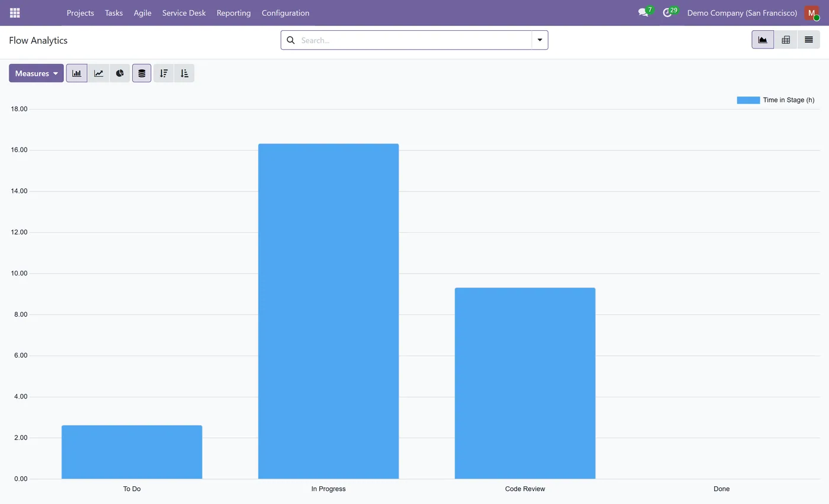Select line chart mode
The image size is (829, 504).
coord(98,73)
